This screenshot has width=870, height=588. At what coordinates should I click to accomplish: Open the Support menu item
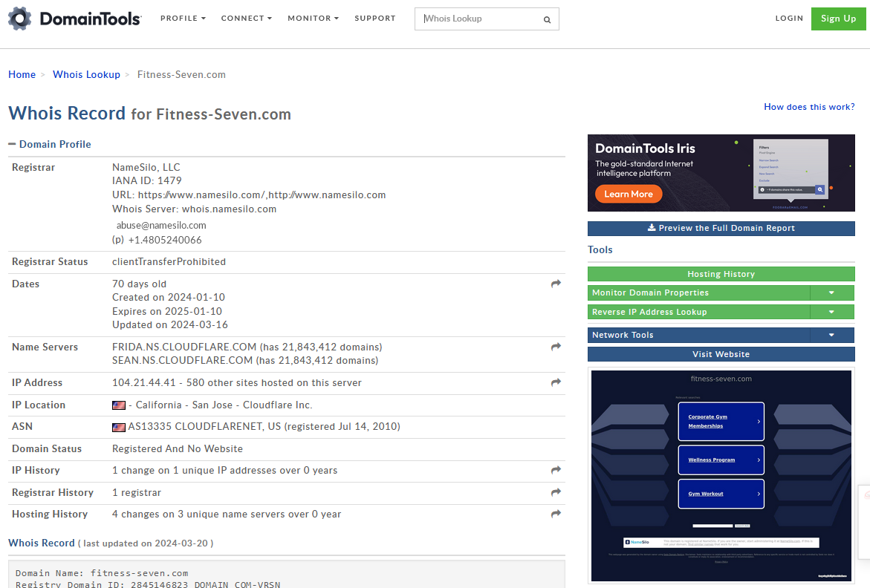point(375,19)
